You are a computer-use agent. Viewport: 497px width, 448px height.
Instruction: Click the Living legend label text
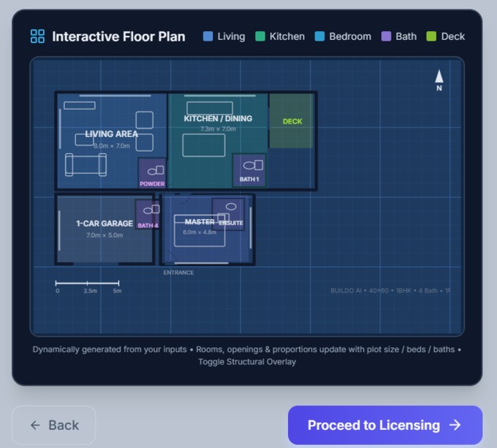tap(232, 37)
